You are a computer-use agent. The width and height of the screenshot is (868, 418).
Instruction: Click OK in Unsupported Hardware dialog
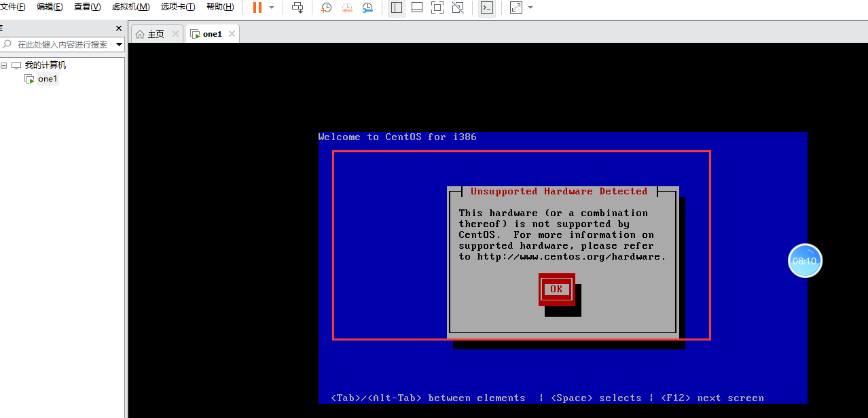(x=556, y=289)
